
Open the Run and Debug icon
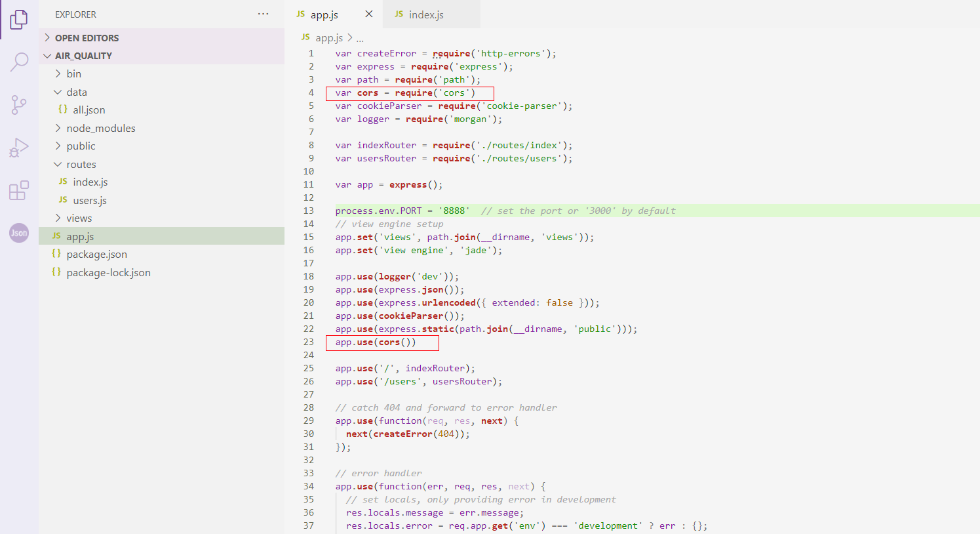pos(19,148)
